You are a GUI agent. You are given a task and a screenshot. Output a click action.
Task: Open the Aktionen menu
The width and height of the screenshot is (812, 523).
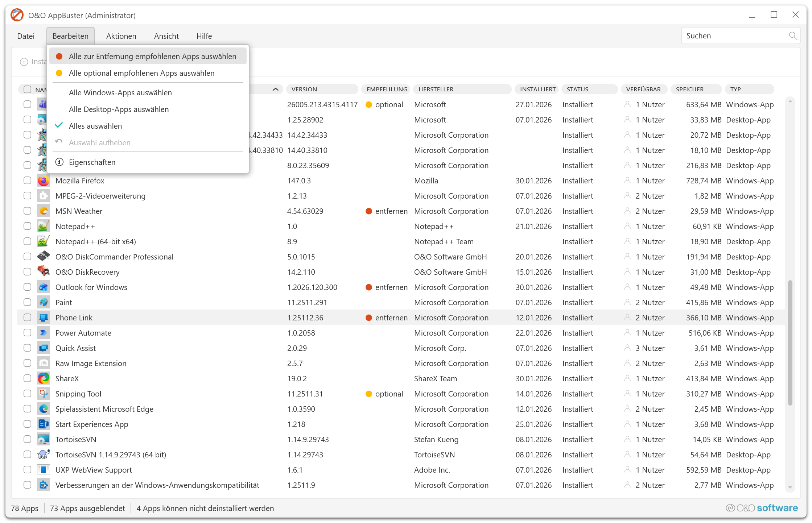(x=121, y=36)
